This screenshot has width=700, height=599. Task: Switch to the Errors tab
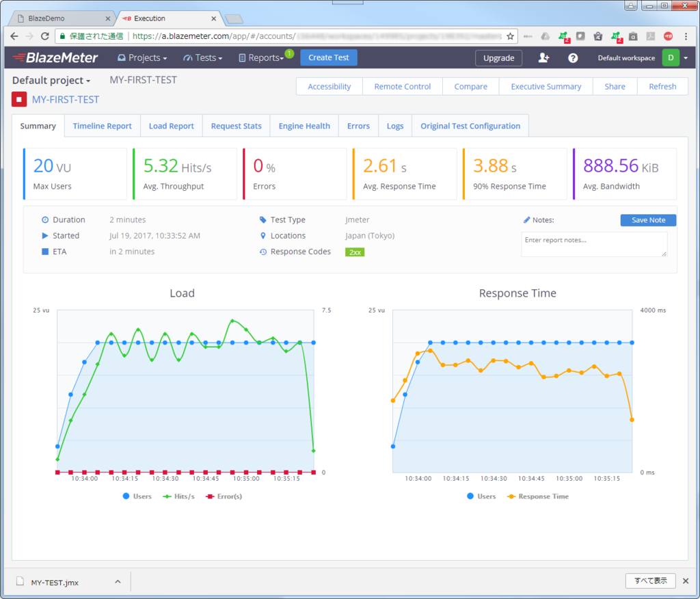pyautogui.click(x=358, y=126)
